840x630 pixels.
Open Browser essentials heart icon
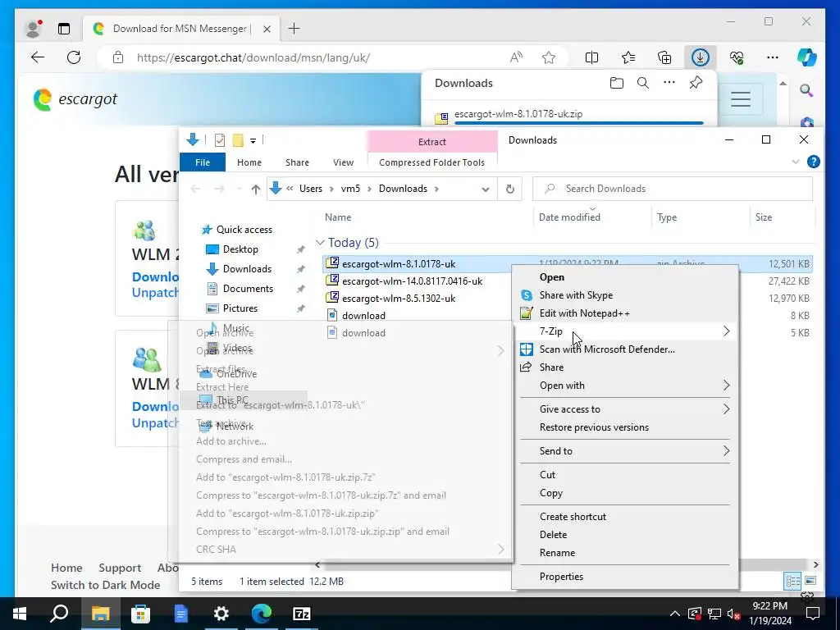737,57
